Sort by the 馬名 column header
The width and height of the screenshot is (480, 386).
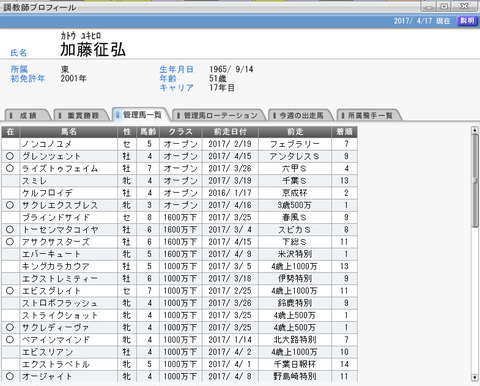tap(69, 132)
